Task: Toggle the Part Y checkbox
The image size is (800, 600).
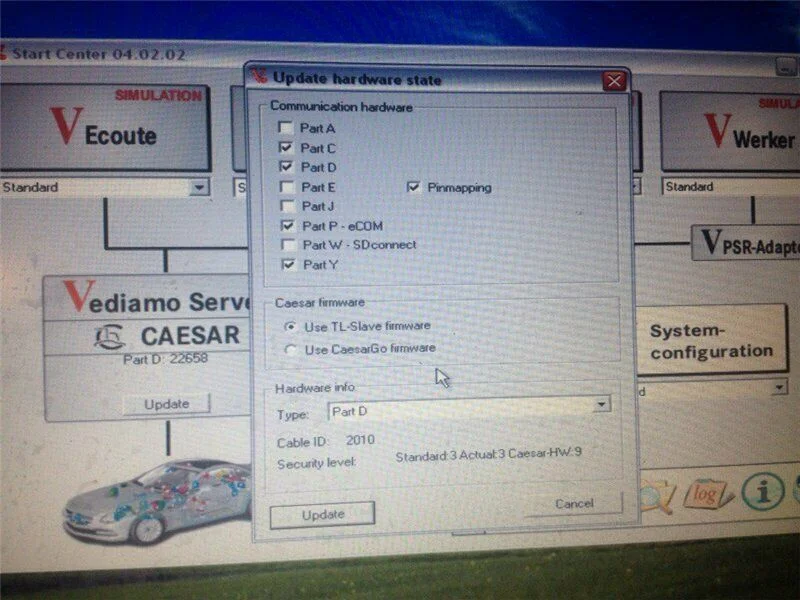Action: click(289, 264)
